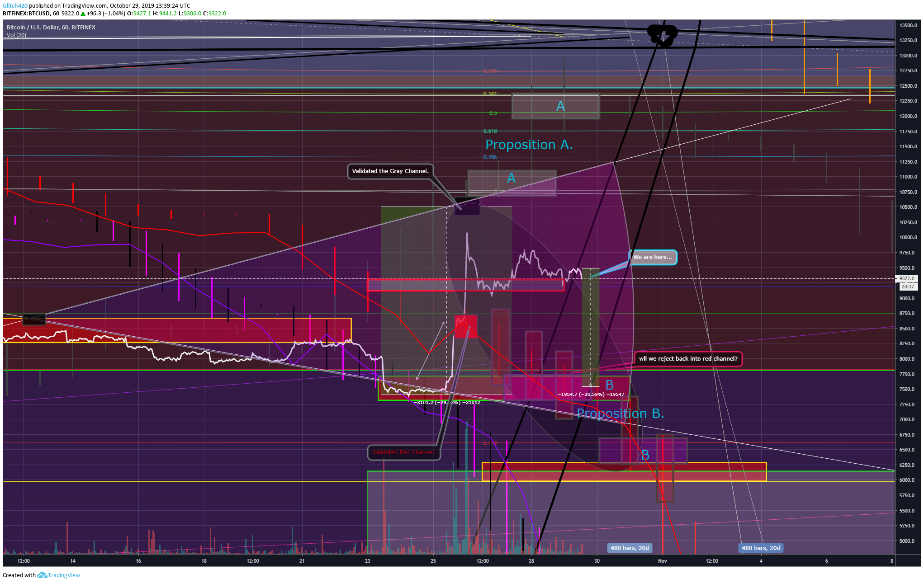Click the B label in lower purple box
This screenshot has height=583, width=924.
[x=645, y=455]
